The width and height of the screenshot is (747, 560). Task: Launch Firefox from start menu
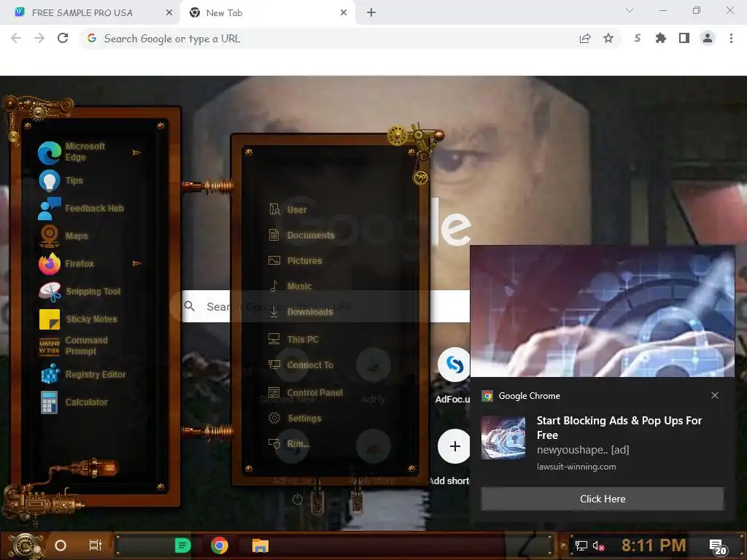(x=66, y=263)
